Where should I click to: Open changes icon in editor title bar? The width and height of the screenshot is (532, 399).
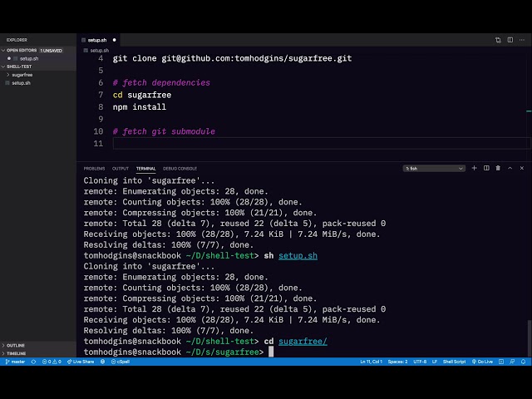pyautogui.click(x=498, y=40)
